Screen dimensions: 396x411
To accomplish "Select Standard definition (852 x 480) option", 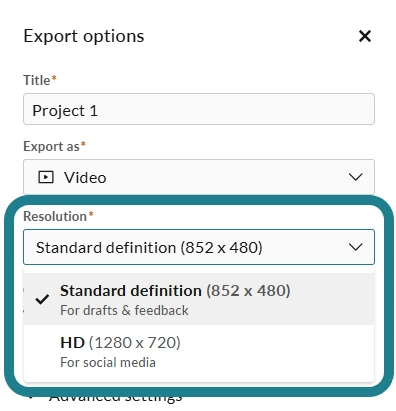I will pos(199,299).
